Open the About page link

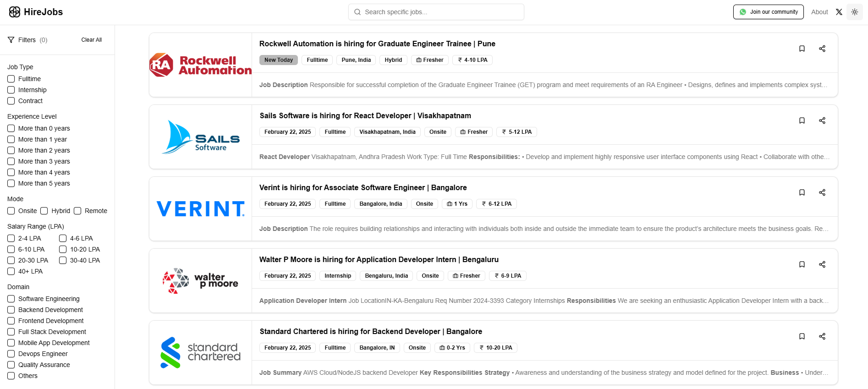click(x=819, y=12)
